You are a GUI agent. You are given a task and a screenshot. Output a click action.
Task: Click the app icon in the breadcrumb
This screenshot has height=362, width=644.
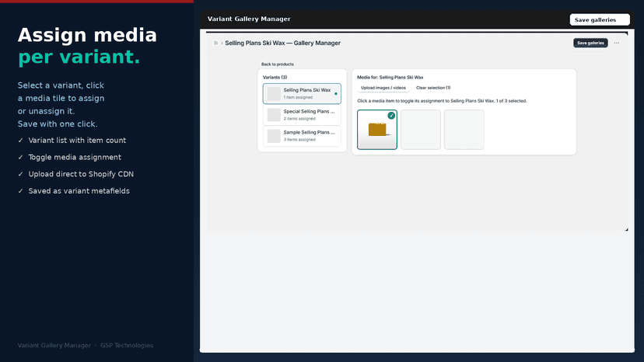coord(215,43)
